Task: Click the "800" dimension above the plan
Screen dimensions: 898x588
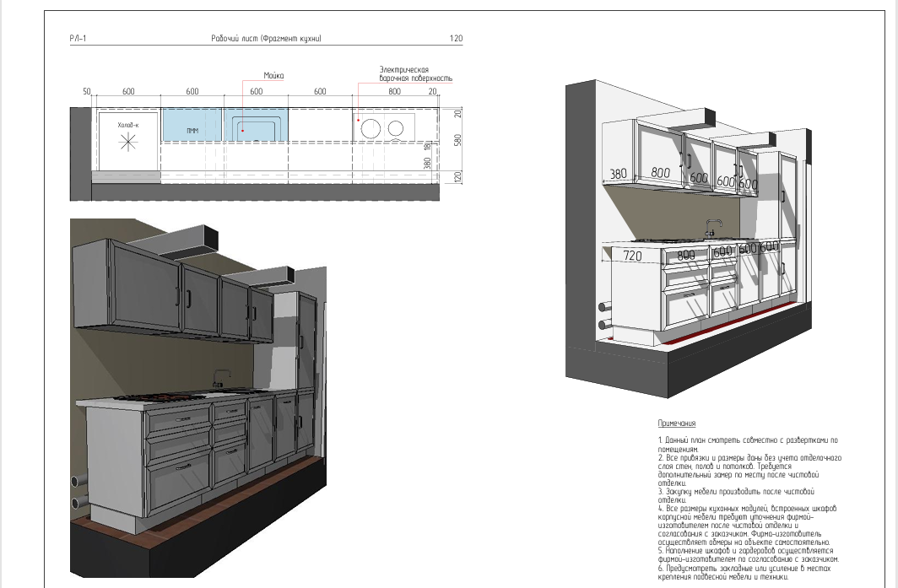Action: pyautogui.click(x=395, y=91)
